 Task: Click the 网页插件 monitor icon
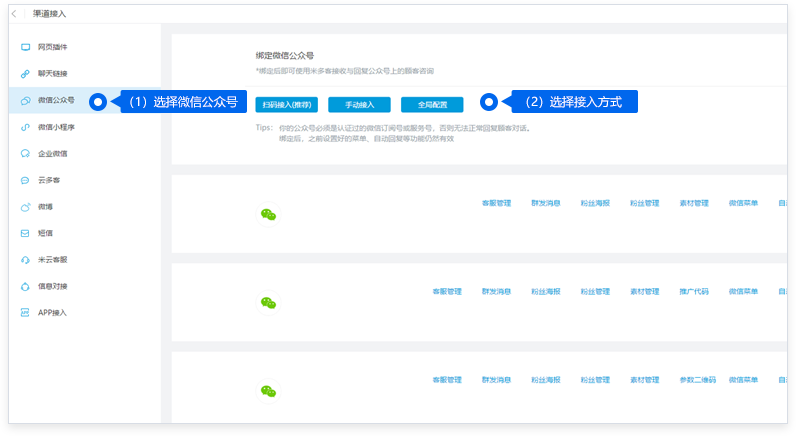coord(25,47)
